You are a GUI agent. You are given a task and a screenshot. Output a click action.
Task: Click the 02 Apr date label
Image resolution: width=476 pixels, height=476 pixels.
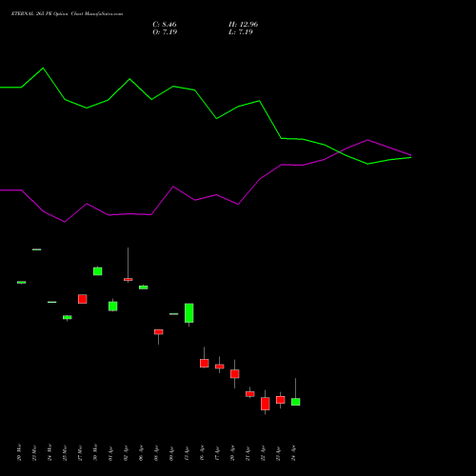coord(126,452)
